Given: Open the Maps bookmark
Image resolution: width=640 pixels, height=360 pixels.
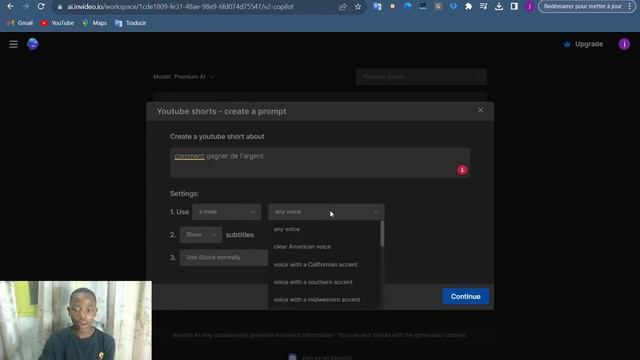Looking at the screenshot, I should point(95,23).
